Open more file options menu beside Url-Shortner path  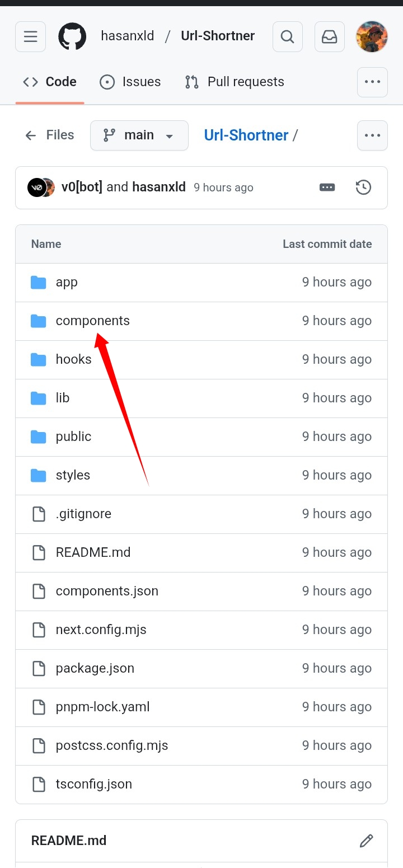[x=372, y=135]
